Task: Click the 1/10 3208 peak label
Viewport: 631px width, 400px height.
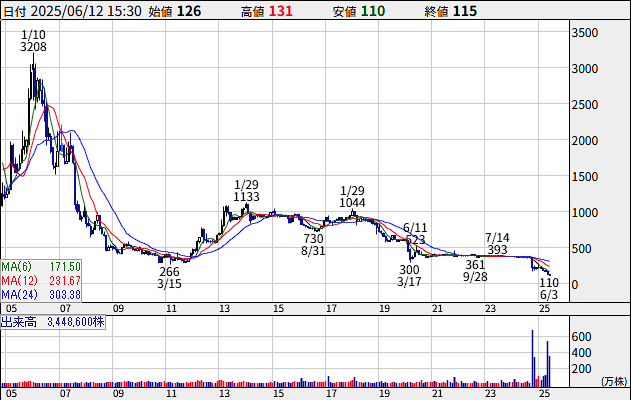Action: (33, 41)
